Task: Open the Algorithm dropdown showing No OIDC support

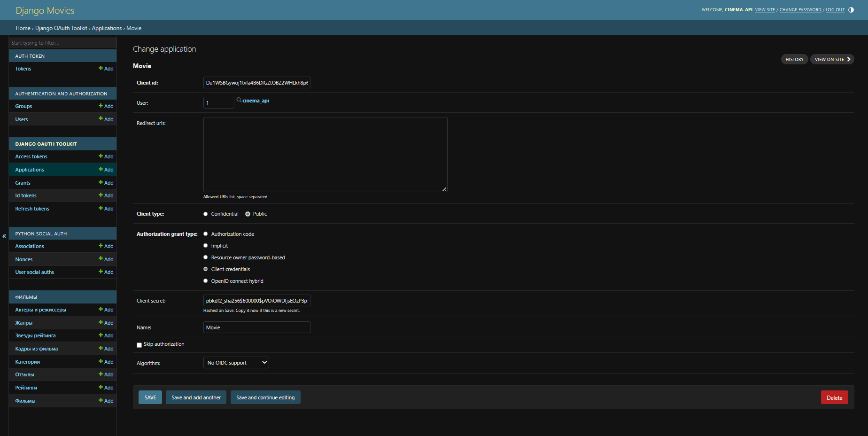Action: pyautogui.click(x=236, y=362)
